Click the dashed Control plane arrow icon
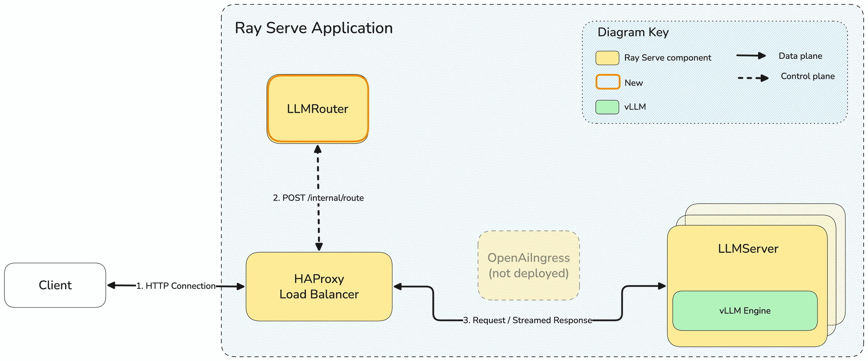Image resolution: width=868 pixels, height=361 pixels. click(753, 78)
